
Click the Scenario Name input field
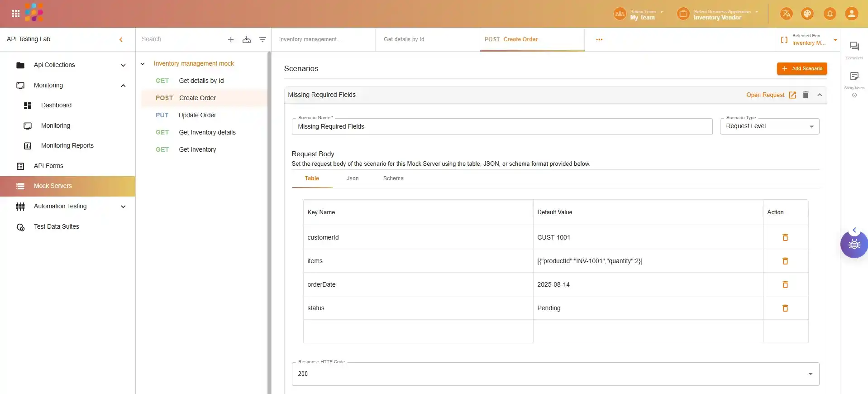(502, 127)
